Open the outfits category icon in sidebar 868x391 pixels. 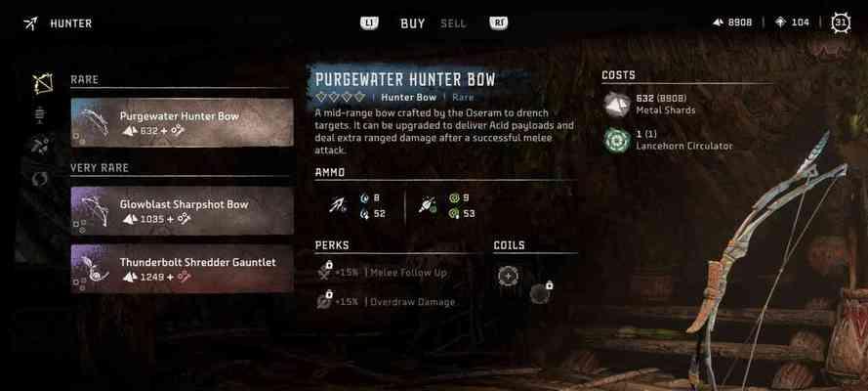(40, 114)
